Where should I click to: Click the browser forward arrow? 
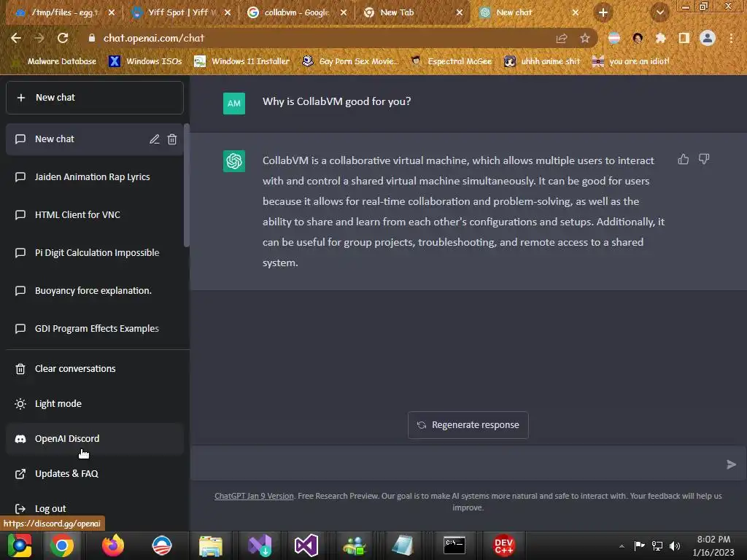[39, 38]
